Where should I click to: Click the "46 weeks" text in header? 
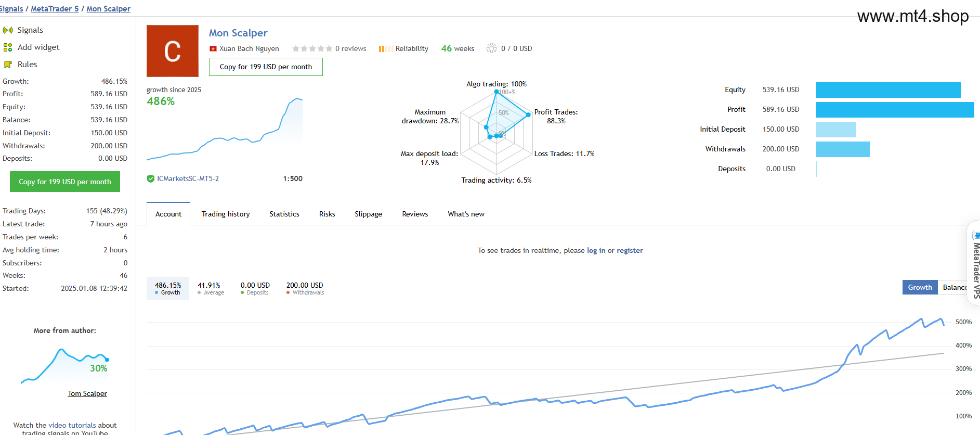coord(458,48)
